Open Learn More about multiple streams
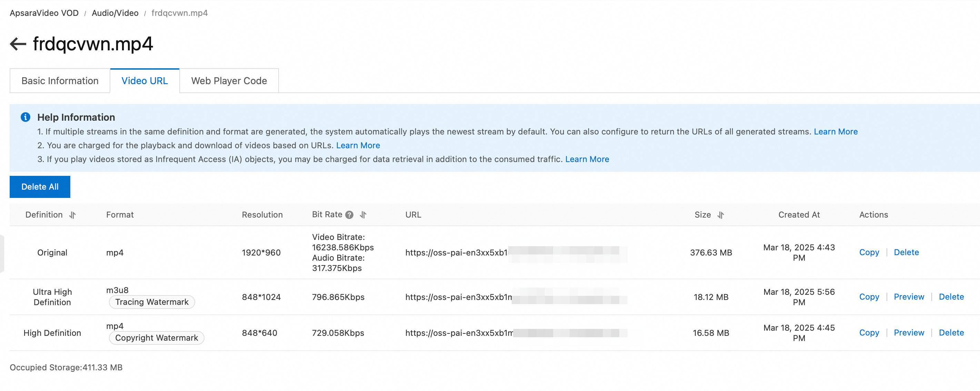The height and width of the screenshot is (391, 980). pos(835,132)
